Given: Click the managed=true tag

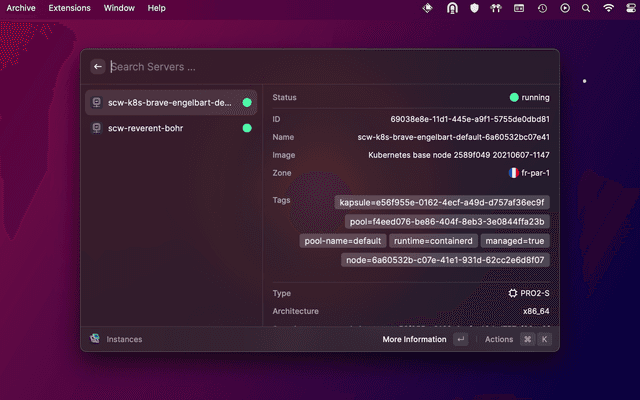Looking at the screenshot, I should coord(514,241).
